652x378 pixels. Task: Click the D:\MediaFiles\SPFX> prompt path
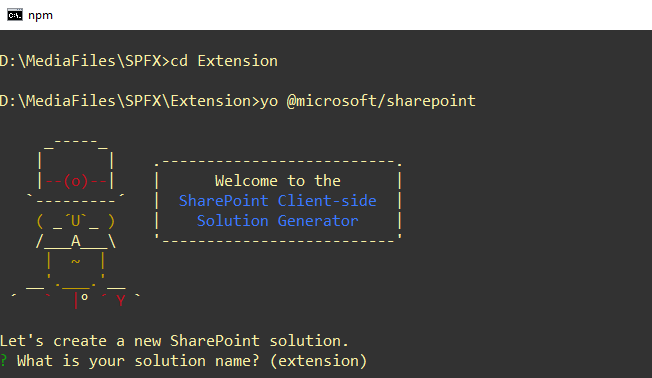(x=85, y=61)
